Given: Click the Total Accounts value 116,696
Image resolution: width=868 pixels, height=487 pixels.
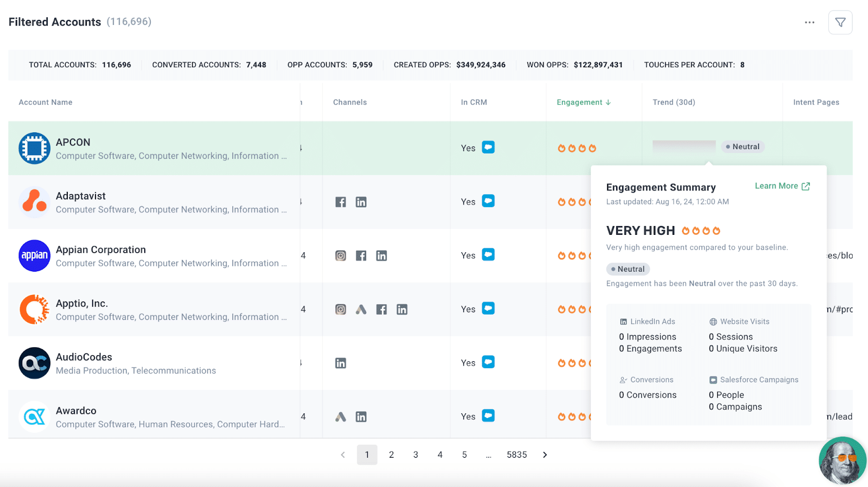Looking at the screenshot, I should point(117,65).
